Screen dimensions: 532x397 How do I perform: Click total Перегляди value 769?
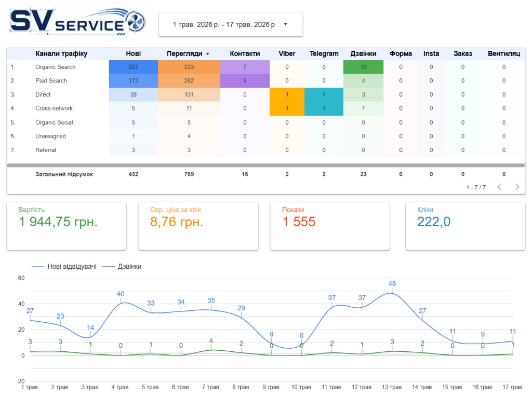click(189, 174)
